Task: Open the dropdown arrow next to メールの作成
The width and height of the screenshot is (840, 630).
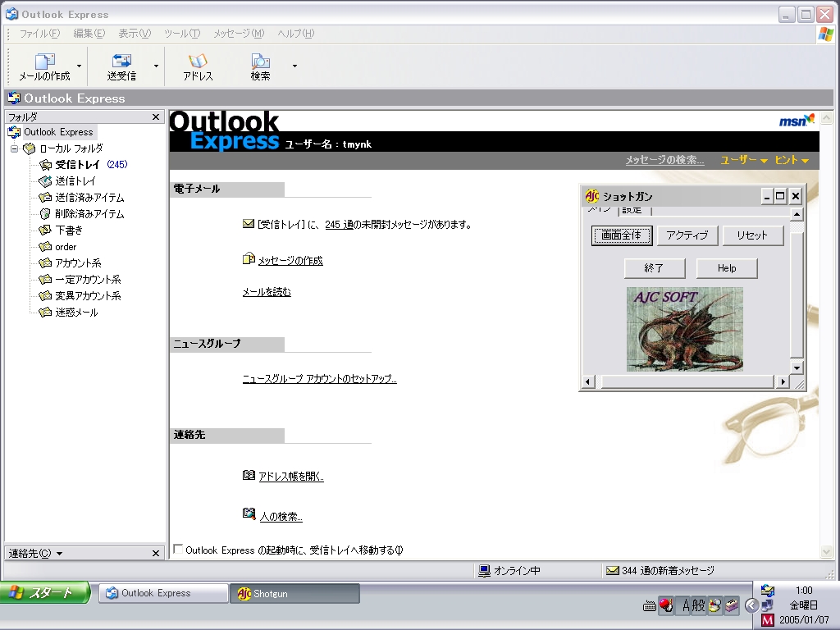Action: tap(80, 66)
